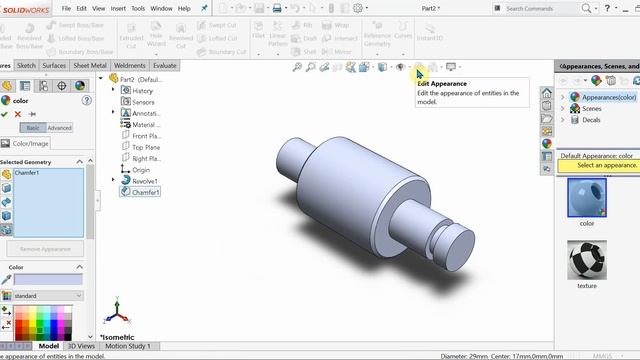
Task: Open ConfigurationManager tab icon
Action: 43,86
